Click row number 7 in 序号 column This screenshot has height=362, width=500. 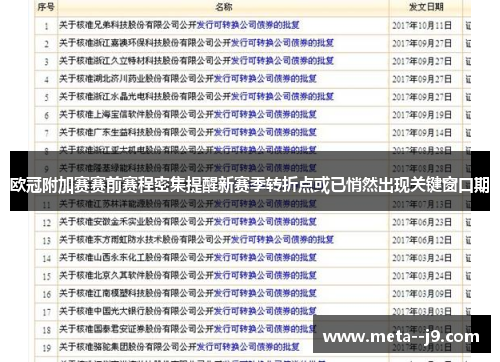46,133
